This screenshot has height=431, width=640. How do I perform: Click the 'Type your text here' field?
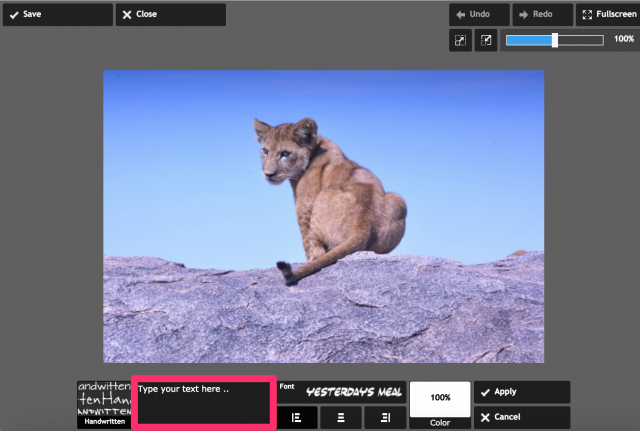pyautogui.click(x=203, y=404)
